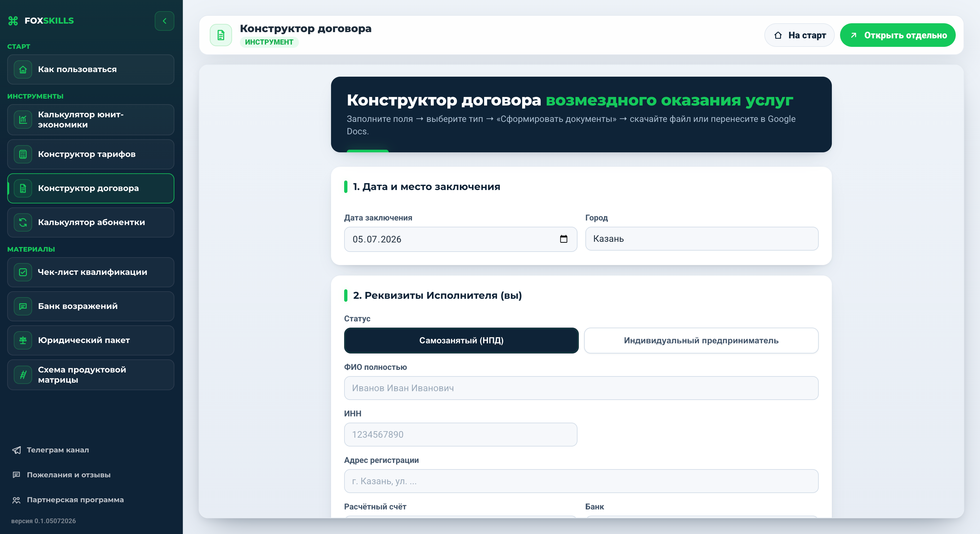Click the arrow icon in Открыть отдельно
Image resolution: width=980 pixels, height=534 pixels.
pos(853,35)
